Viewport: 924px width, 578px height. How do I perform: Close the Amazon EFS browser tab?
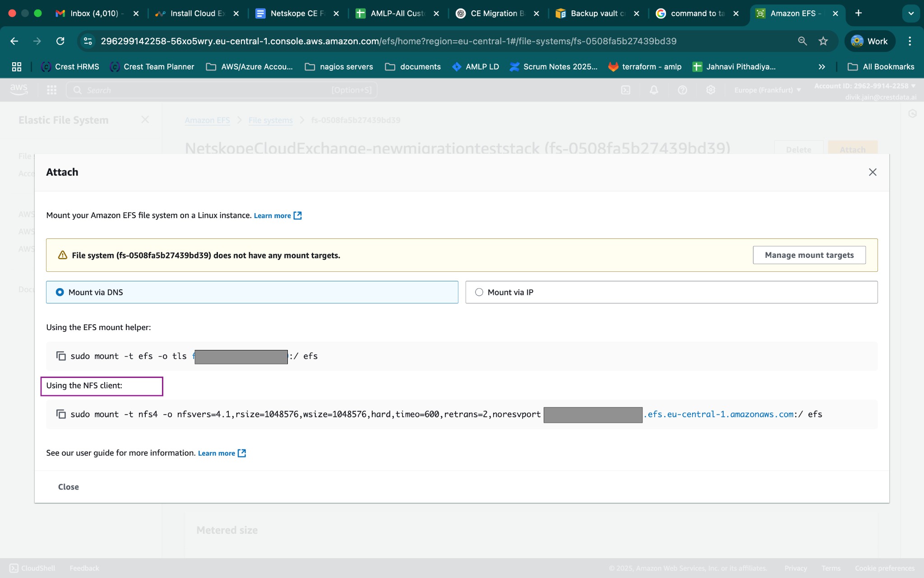836,14
